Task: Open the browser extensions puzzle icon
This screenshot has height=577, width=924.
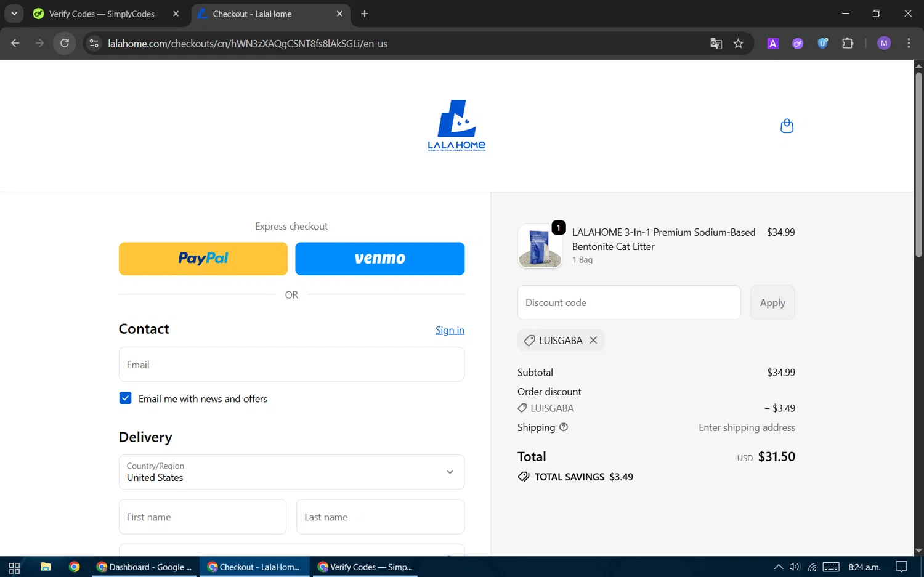Action: (x=848, y=43)
